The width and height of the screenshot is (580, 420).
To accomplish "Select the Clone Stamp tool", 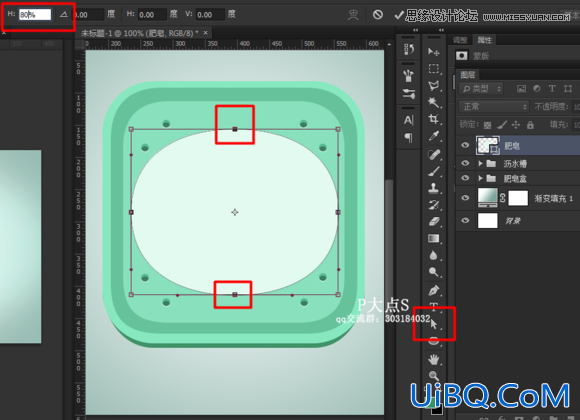I will [x=434, y=188].
